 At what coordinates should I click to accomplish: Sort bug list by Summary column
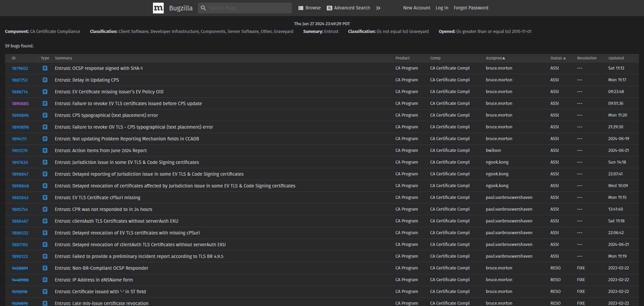(63, 58)
